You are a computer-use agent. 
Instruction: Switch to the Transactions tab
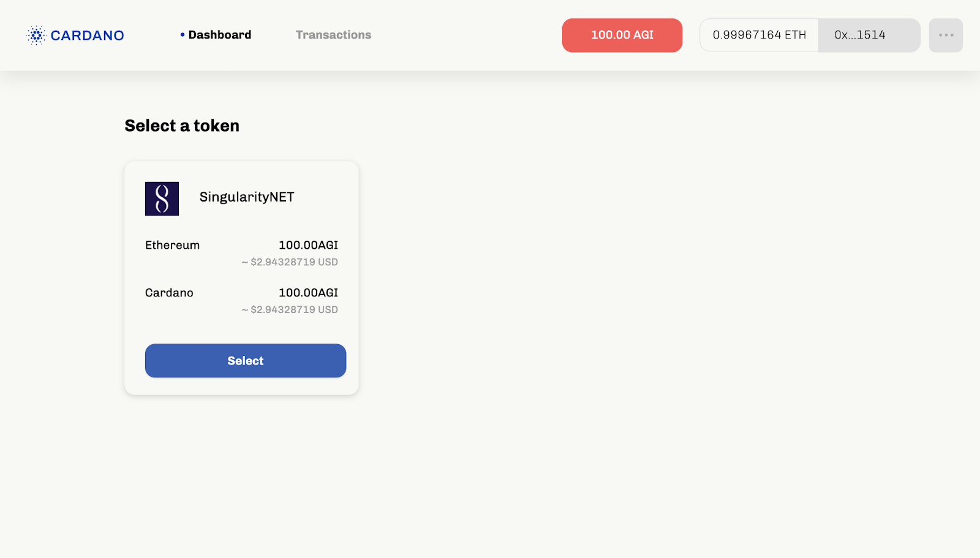333,35
